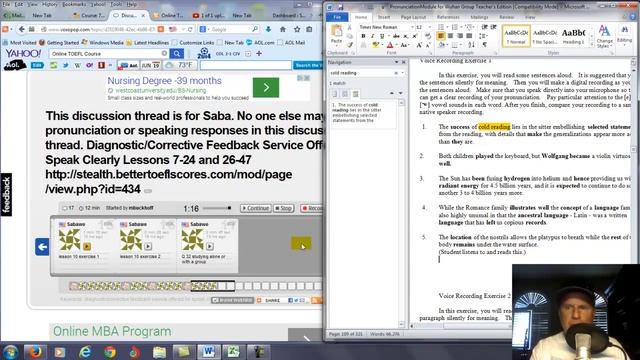
Task: Click the blue left arrow beside recordings
Action: [42, 247]
